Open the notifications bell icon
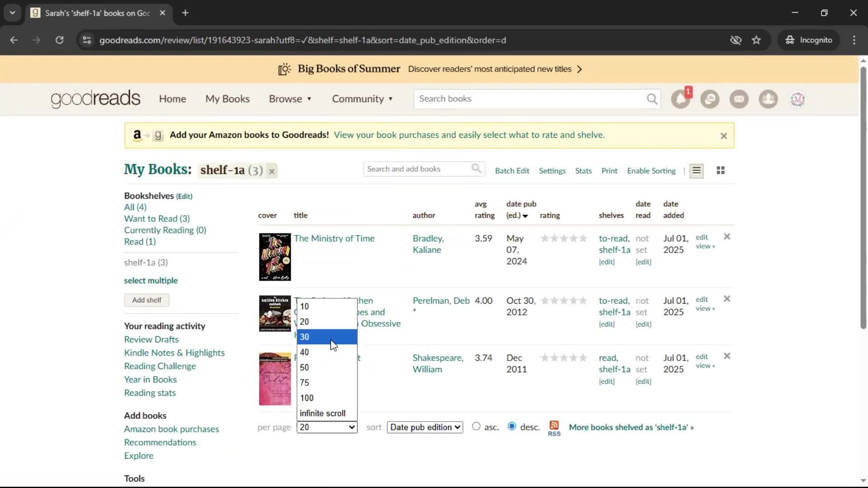The width and height of the screenshot is (868, 488). coord(680,99)
